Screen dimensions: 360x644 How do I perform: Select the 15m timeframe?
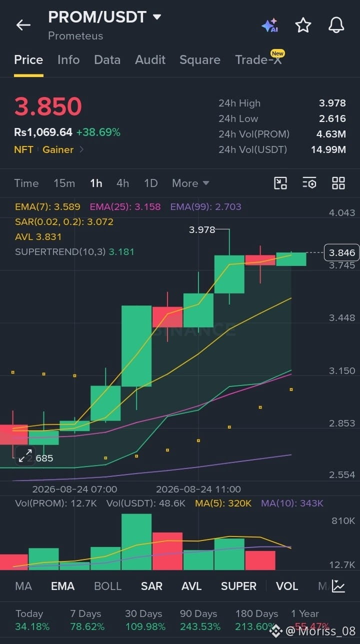64,183
